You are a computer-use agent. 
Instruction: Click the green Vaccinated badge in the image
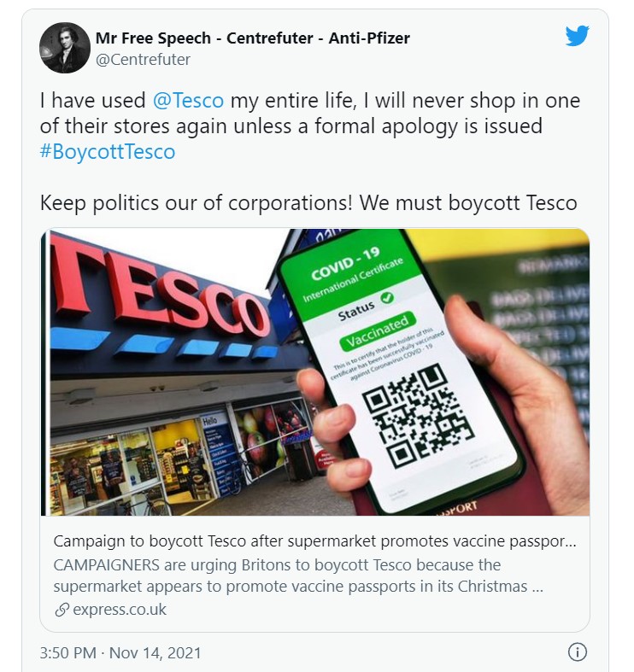tap(377, 330)
